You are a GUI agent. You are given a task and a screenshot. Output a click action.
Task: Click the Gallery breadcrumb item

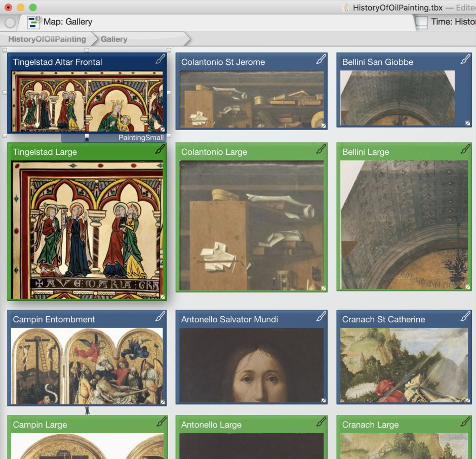114,39
